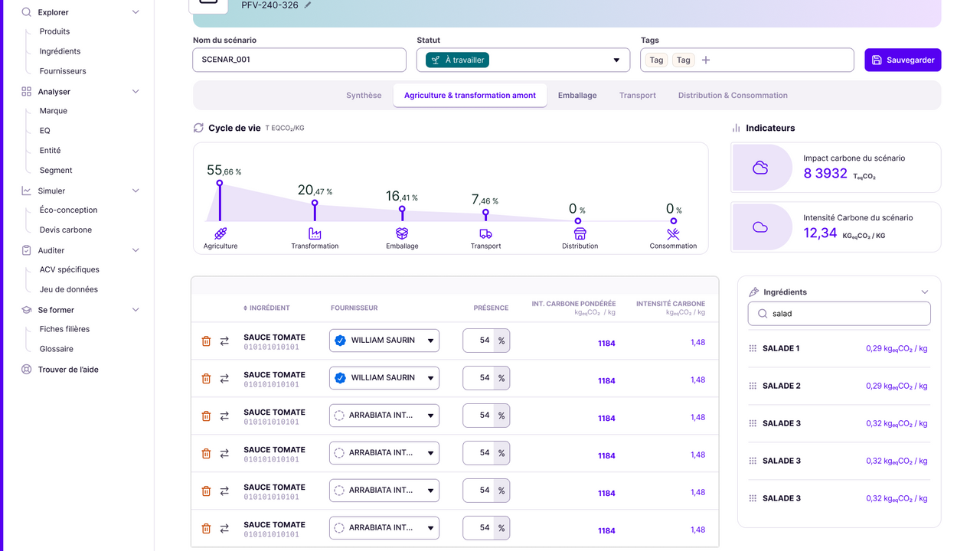Click the pencil icon next to PFV-240-326
This screenshot has height=551, width=980.
[x=308, y=5]
